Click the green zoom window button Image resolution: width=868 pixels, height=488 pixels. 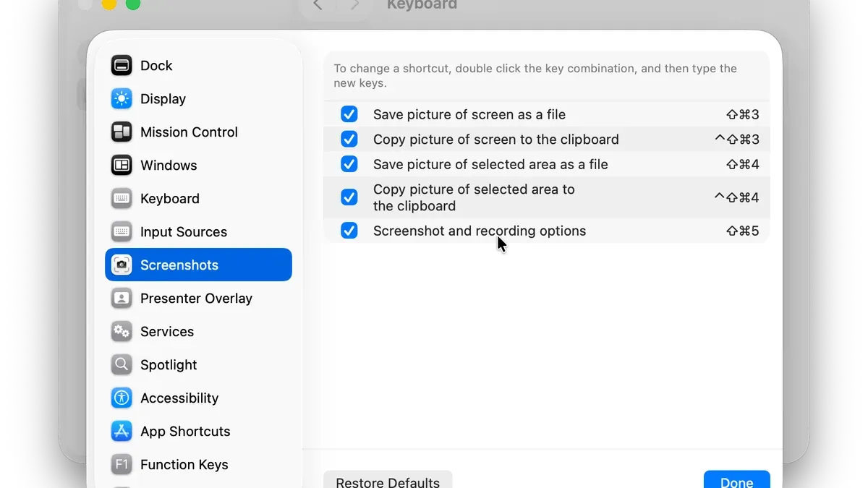[133, 4]
